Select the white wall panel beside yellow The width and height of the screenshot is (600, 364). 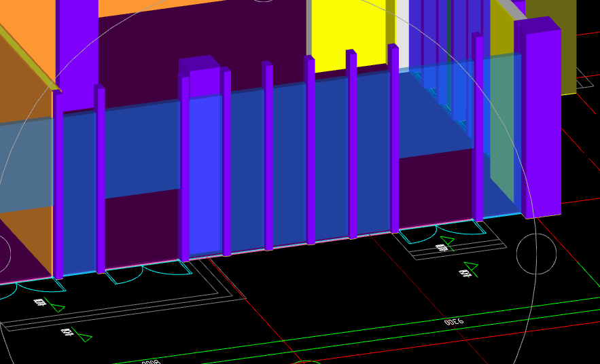[x=402, y=34]
